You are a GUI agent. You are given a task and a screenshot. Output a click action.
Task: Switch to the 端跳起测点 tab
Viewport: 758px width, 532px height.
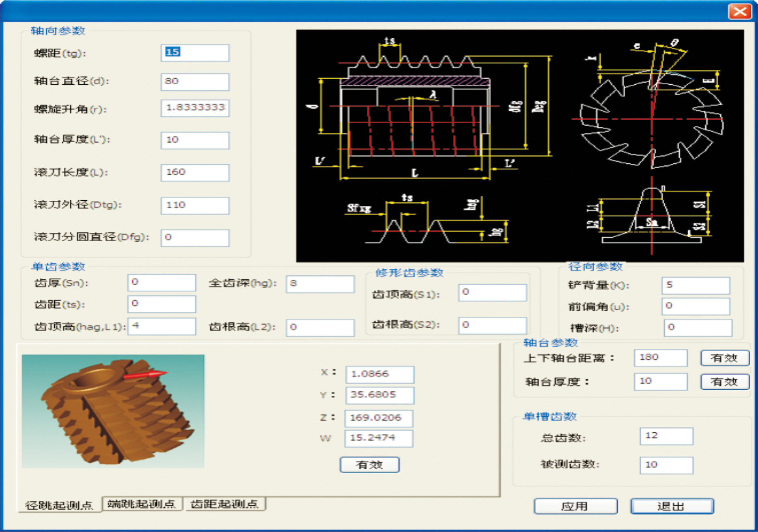click(x=142, y=504)
